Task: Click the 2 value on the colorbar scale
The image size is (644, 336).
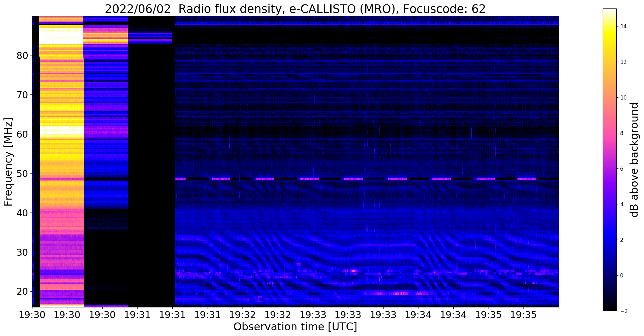Action: (x=621, y=240)
